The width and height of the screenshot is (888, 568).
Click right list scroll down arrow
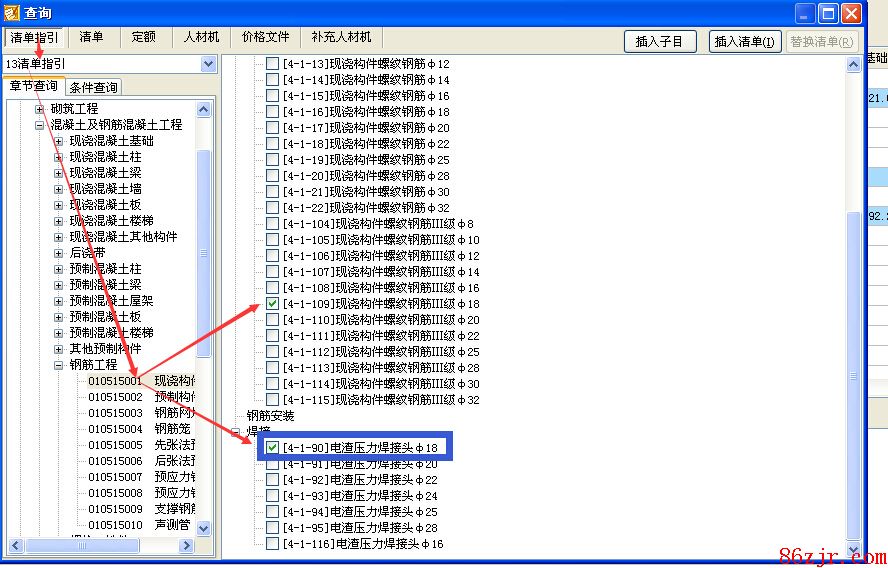click(854, 551)
